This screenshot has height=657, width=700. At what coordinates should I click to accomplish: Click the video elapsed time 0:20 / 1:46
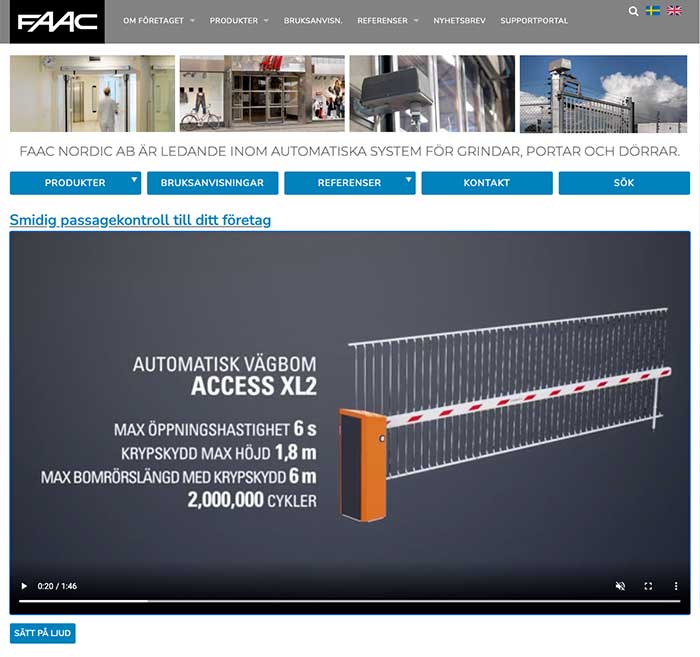57,586
